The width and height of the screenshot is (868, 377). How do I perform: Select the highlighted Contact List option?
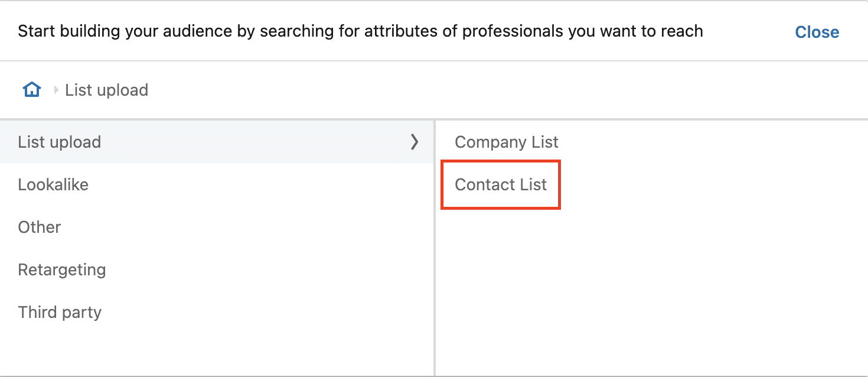501,184
